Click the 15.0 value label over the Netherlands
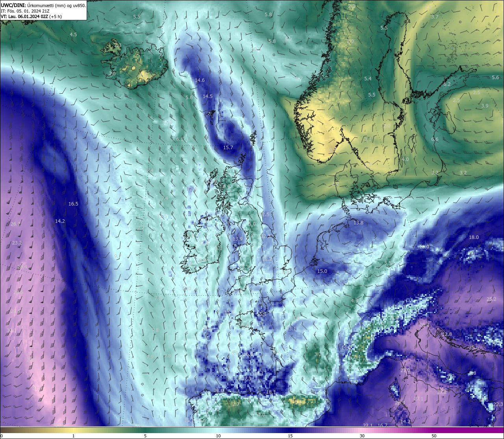This screenshot has height=439, width=504. pos(322,271)
